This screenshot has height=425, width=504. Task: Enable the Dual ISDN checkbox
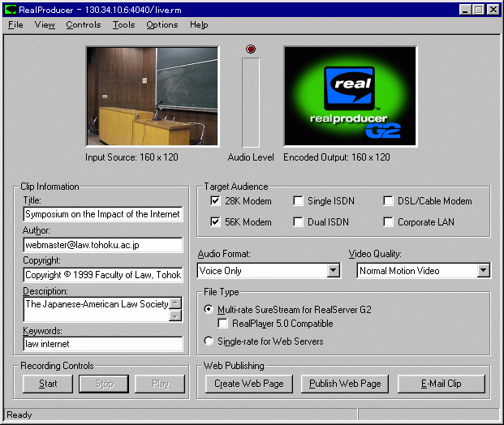coord(298,222)
